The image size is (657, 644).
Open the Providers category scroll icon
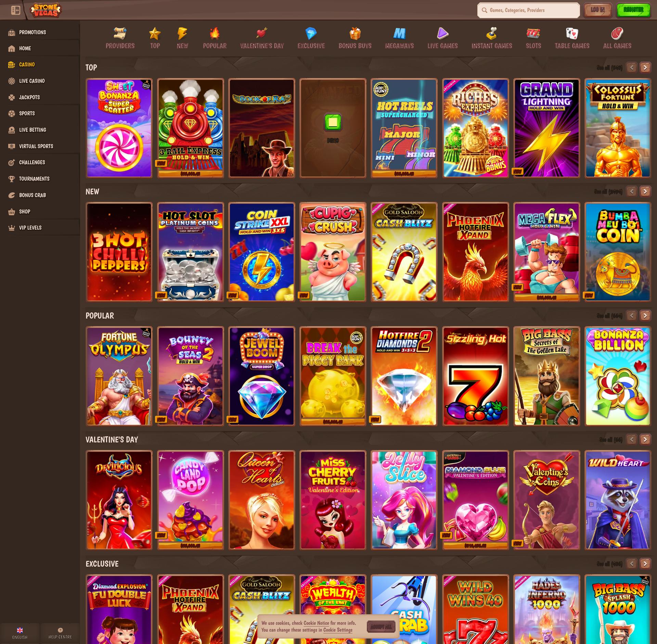(x=120, y=34)
